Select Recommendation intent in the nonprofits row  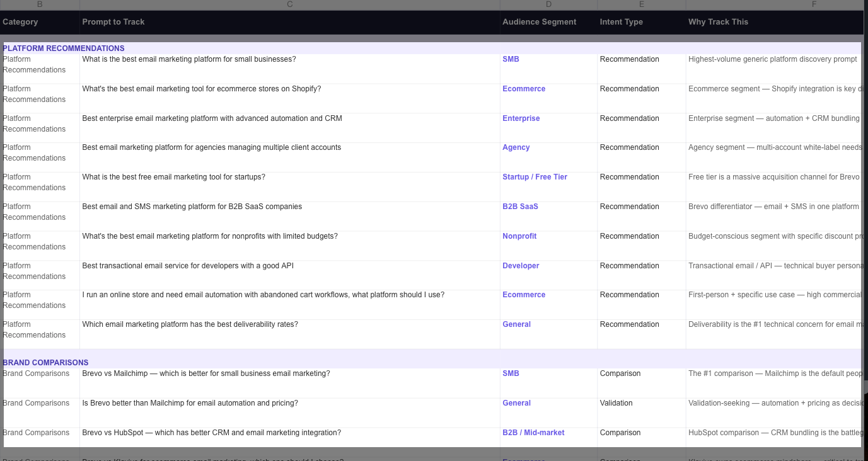[x=642, y=246]
